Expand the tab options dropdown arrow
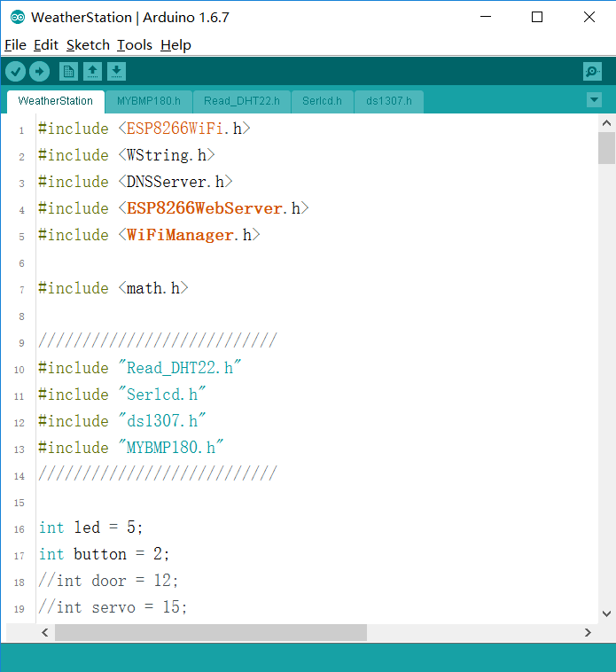This screenshot has height=672, width=616. point(594,100)
